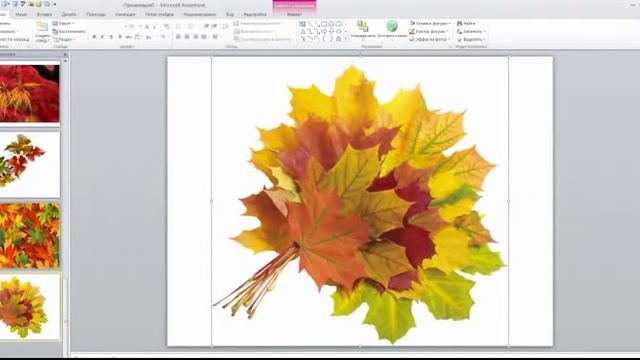
Task: Align text to the left
Action: click(178, 37)
